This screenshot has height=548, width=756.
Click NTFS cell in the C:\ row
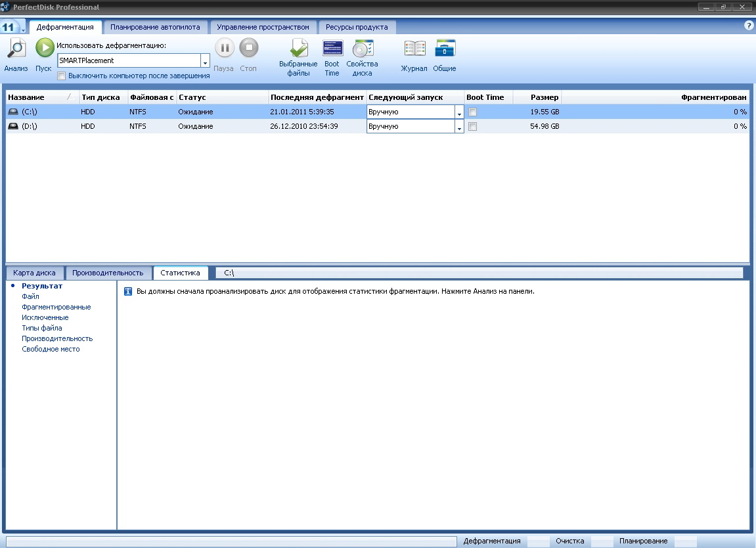click(x=137, y=112)
